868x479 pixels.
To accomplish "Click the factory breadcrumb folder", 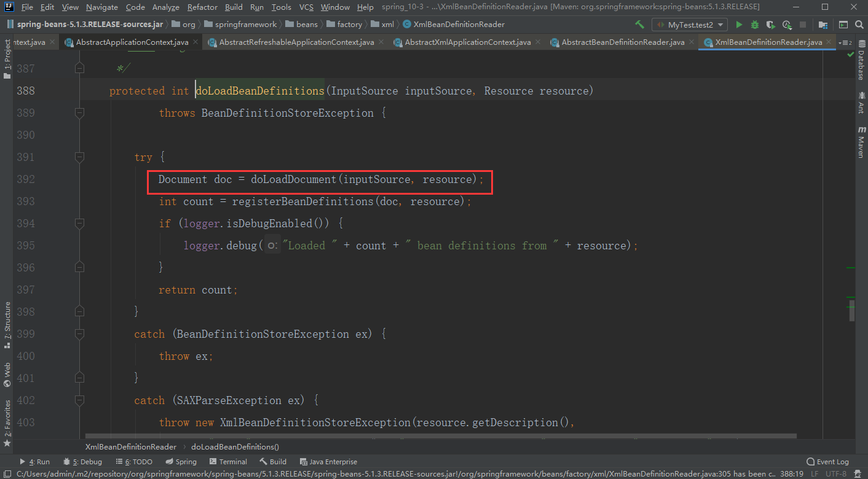I will [x=344, y=25].
